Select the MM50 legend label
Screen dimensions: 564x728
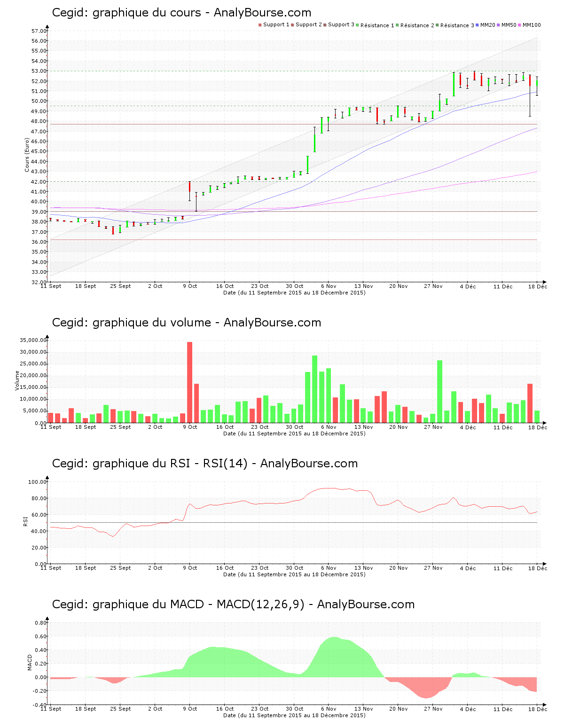pyautogui.click(x=509, y=25)
